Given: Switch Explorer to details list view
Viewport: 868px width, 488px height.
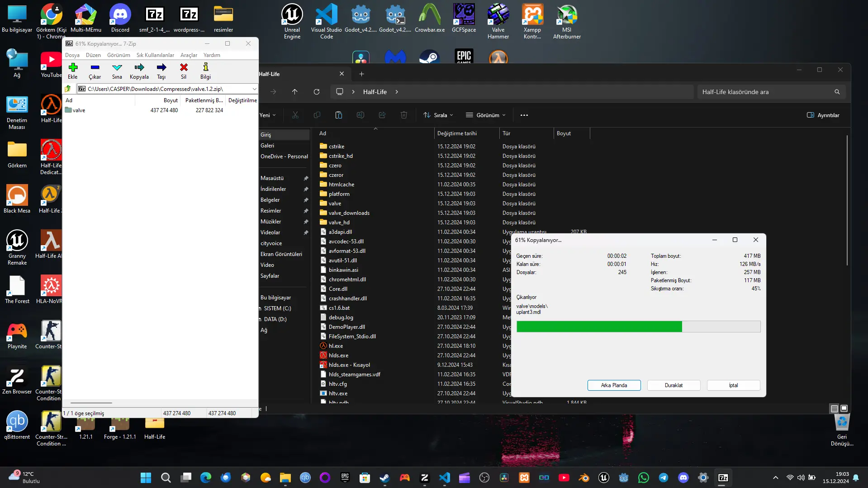Looking at the screenshot, I should coord(834,408).
